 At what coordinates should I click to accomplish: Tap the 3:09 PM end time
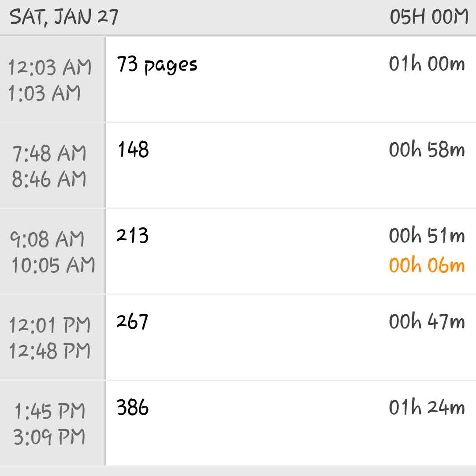[x=49, y=437]
